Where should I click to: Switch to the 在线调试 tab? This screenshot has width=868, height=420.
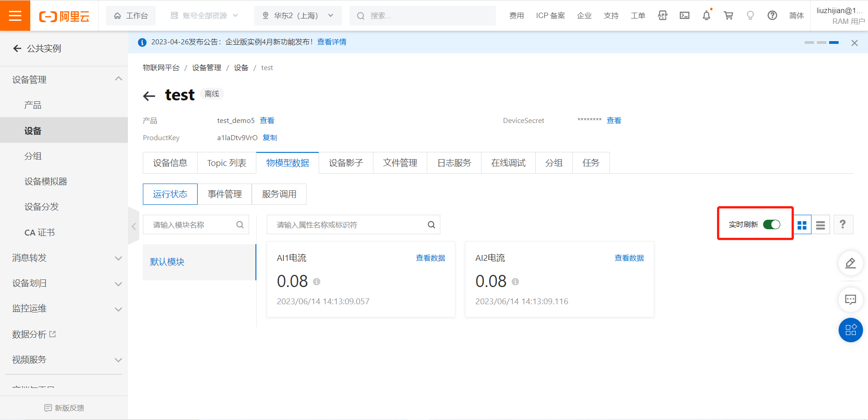coord(508,163)
